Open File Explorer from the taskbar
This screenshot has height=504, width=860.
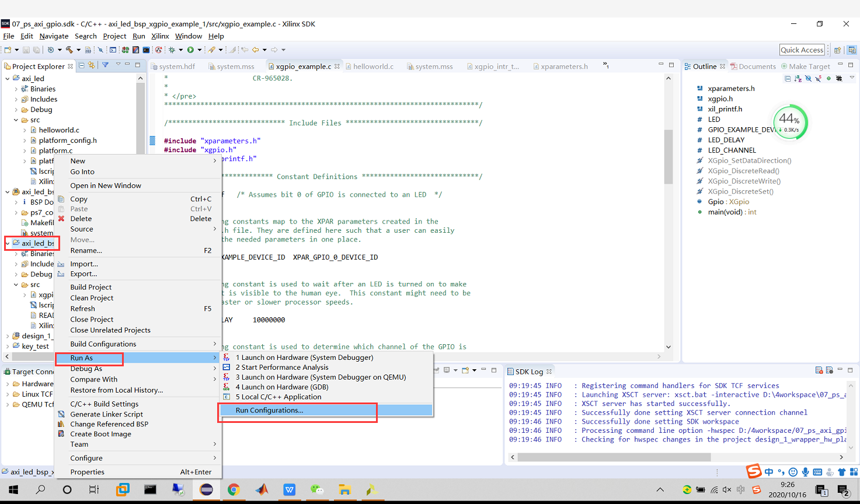pyautogui.click(x=344, y=489)
